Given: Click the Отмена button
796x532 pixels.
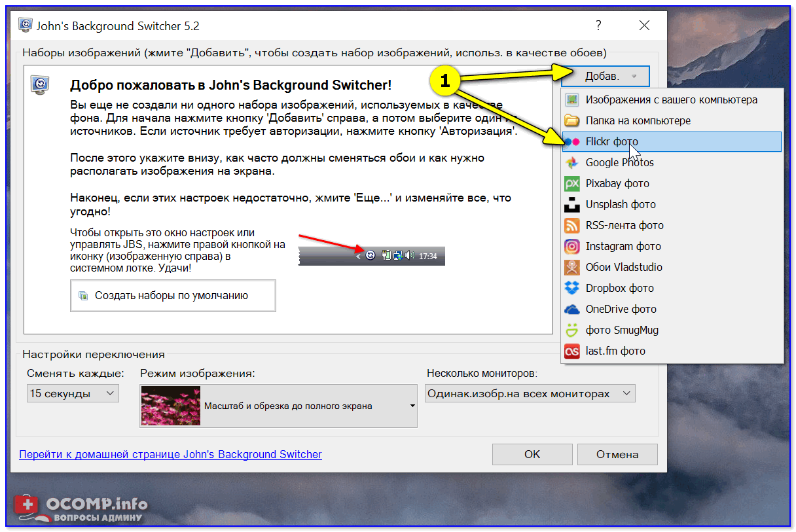Looking at the screenshot, I should click(x=617, y=454).
